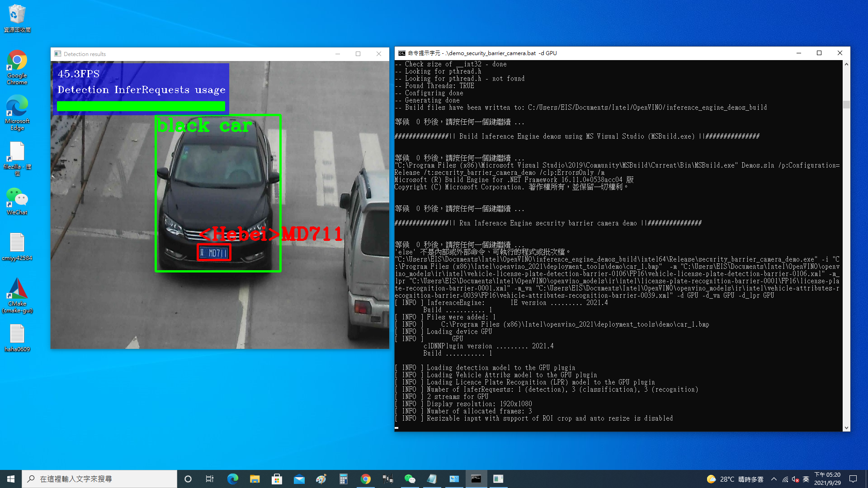The width and height of the screenshot is (868, 488).
Task: Switch input language indicator 英
Action: 806,479
